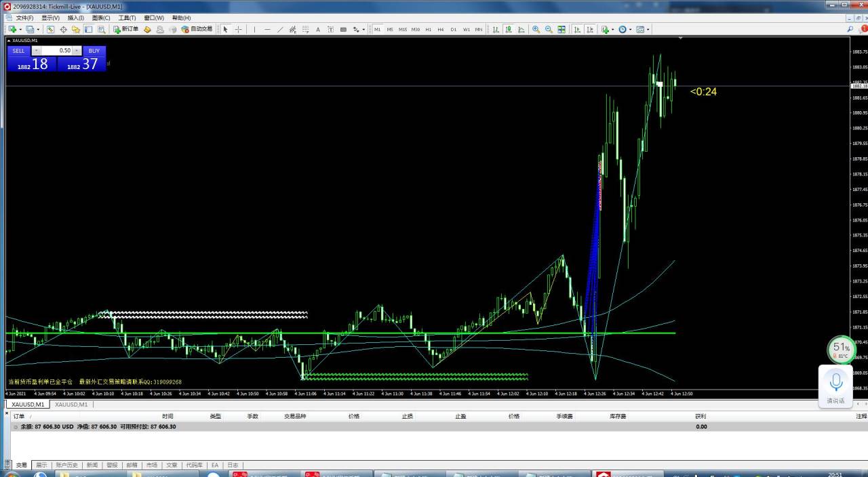This screenshot has height=477, width=868.
Task: Open the Market Watch window icon
Action: (x=50, y=29)
